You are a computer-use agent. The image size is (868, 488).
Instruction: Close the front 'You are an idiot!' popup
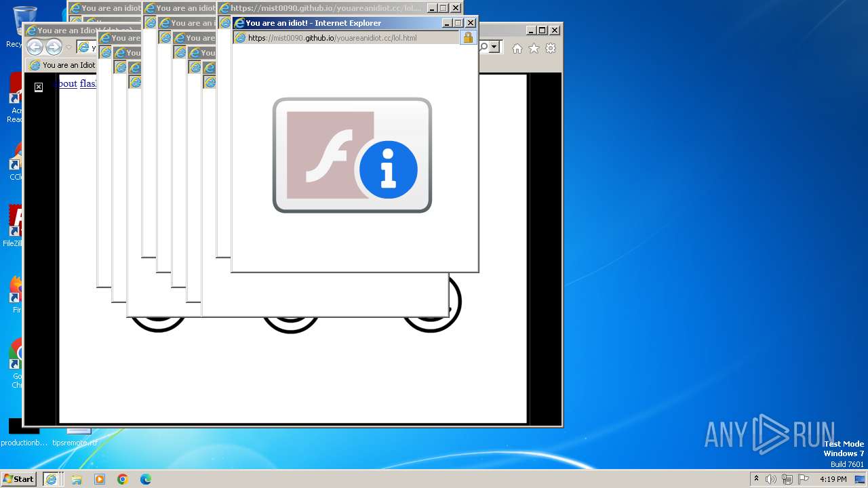click(x=471, y=23)
